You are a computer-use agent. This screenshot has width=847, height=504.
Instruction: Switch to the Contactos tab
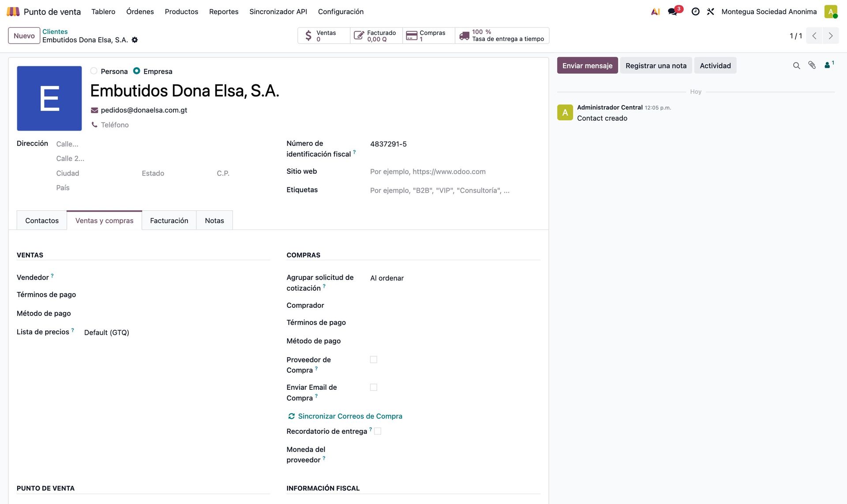tap(42, 220)
